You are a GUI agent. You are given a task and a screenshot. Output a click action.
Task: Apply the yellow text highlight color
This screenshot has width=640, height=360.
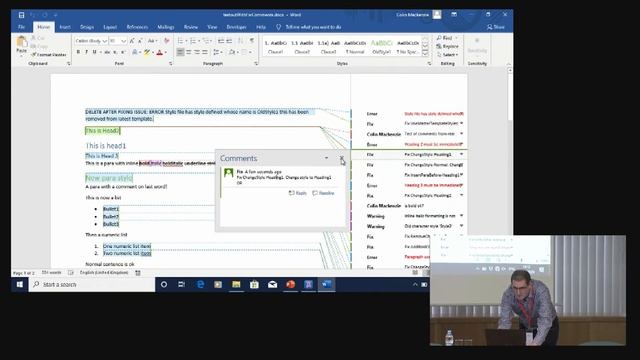click(x=147, y=52)
